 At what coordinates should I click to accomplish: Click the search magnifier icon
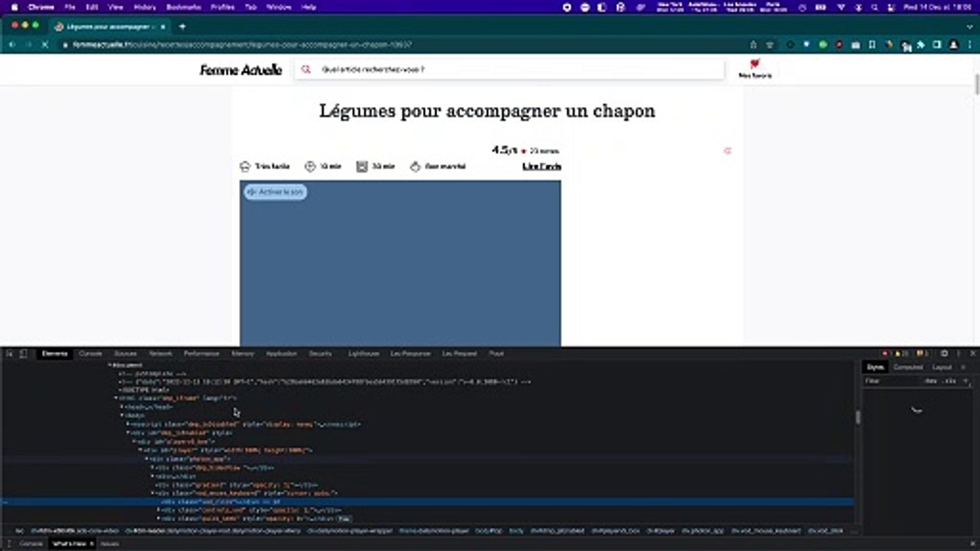tap(305, 69)
